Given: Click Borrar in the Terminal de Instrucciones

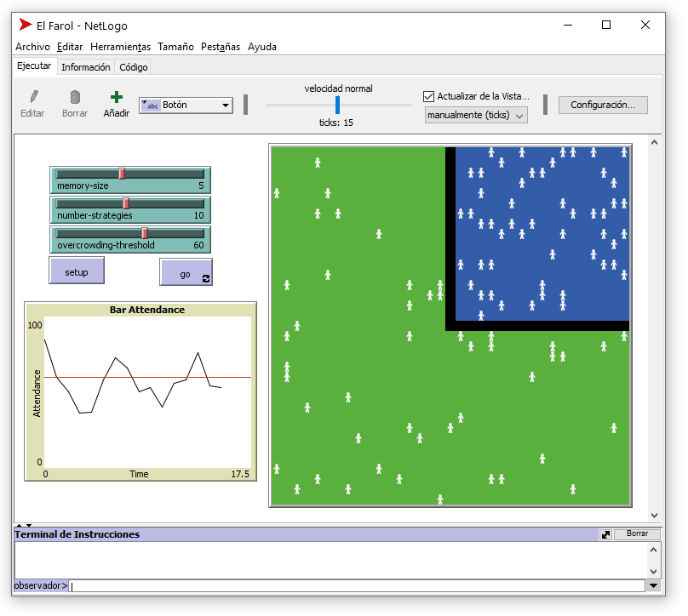Looking at the screenshot, I should point(637,533).
